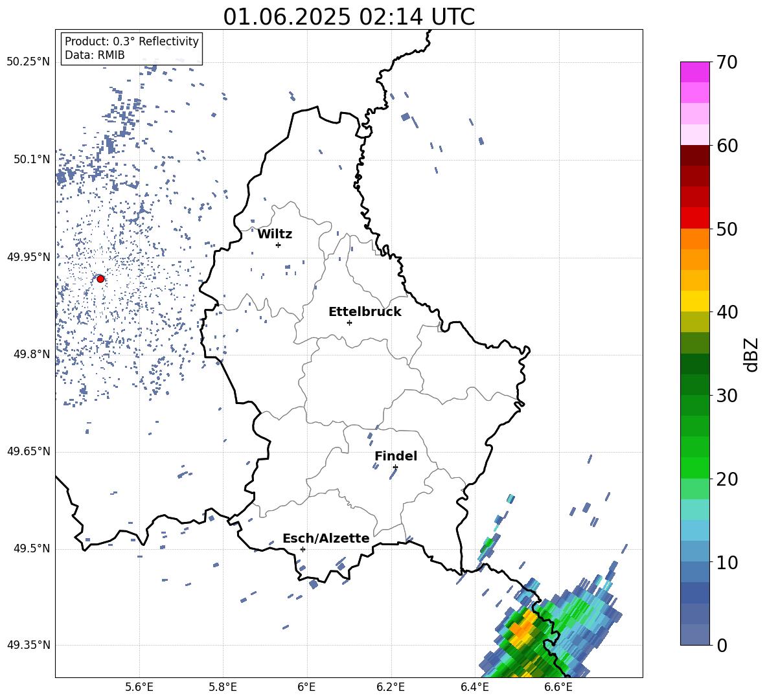Click the 50.25°N latitude label
The width and height of the screenshot is (767, 700).
coord(29,62)
